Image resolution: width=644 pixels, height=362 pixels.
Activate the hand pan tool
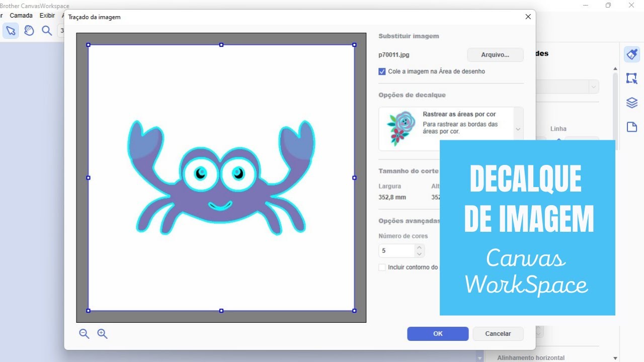29,31
